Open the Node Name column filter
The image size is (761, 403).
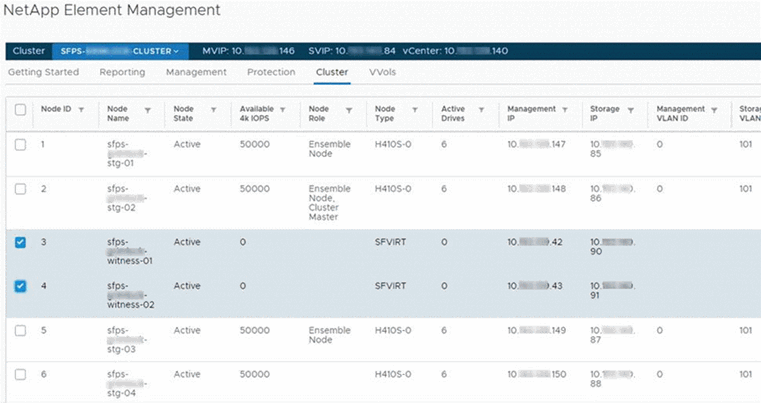148,109
